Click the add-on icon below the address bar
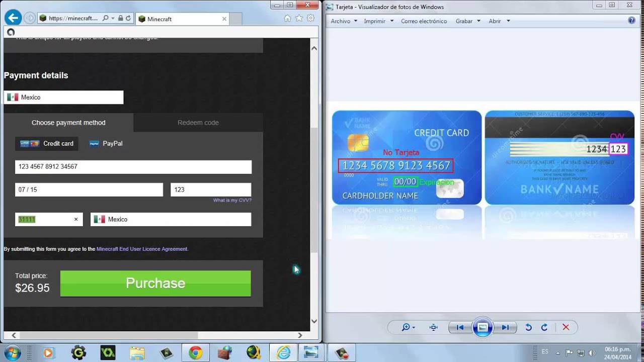This screenshot has height=362, width=644. click(11, 32)
